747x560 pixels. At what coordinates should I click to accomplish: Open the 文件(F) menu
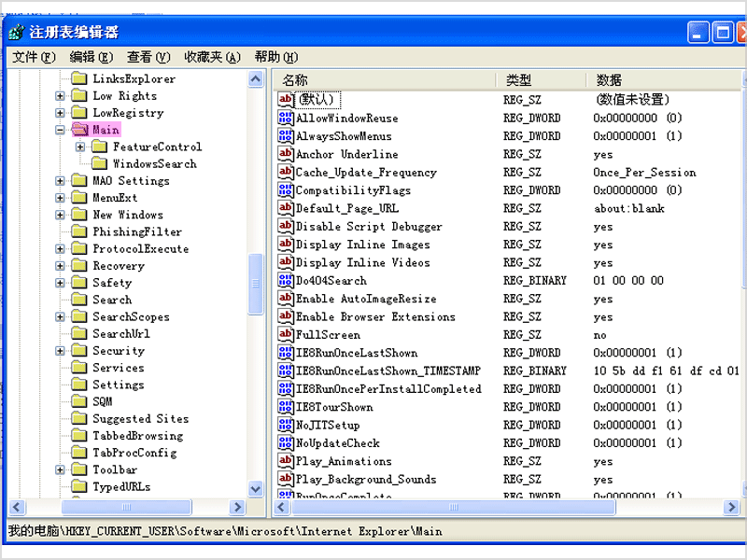pyautogui.click(x=34, y=57)
